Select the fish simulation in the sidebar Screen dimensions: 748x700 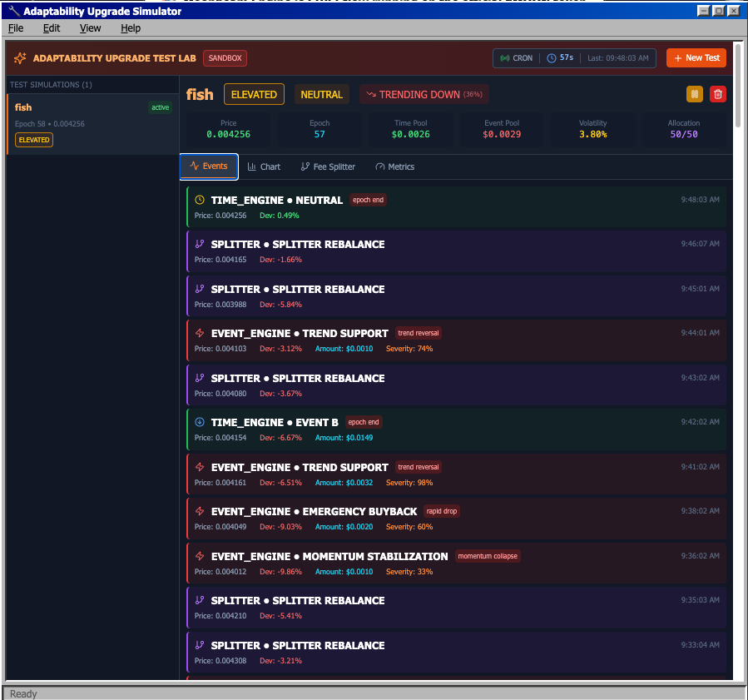pos(93,124)
